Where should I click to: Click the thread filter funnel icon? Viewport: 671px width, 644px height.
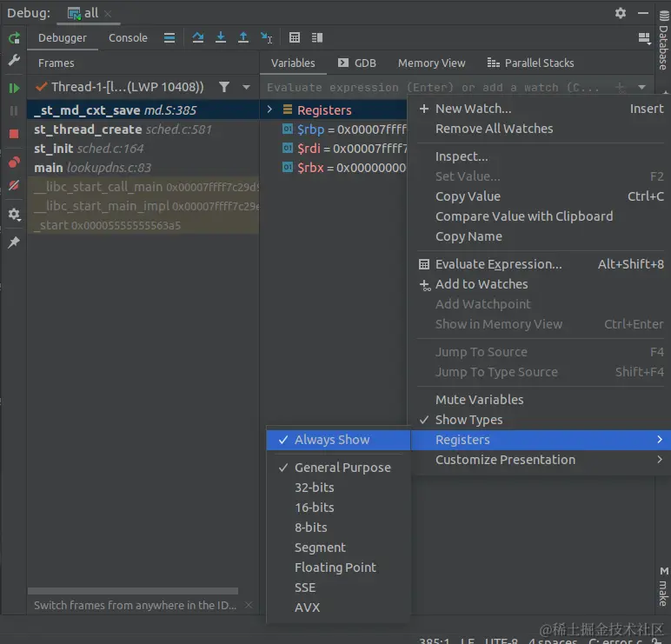point(223,87)
